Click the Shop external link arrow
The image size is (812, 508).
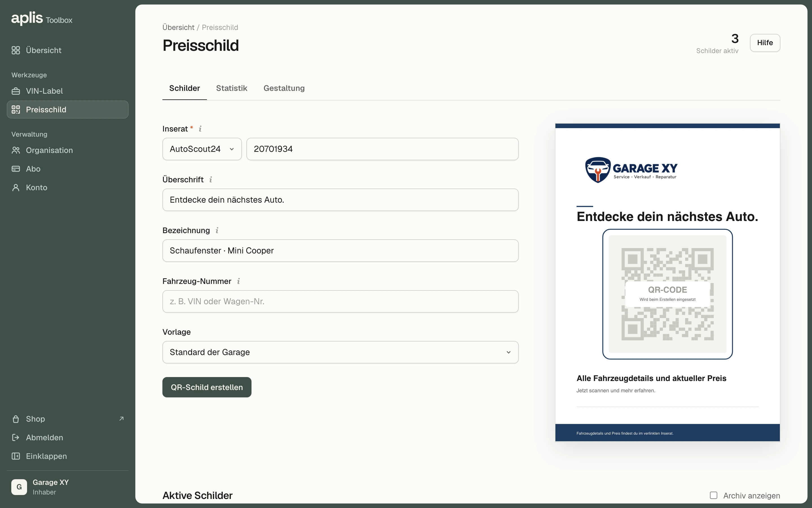(122, 419)
